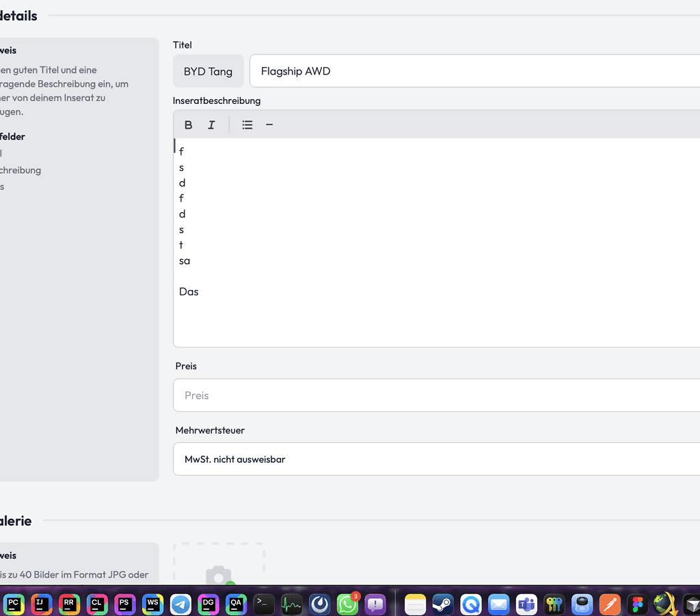Place cursor after the word Das
Image resolution: width=700 pixels, height=616 pixels.
coord(200,292)
